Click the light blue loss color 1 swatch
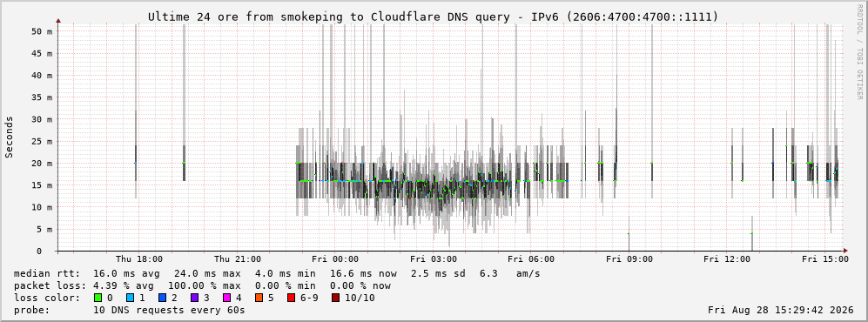 [130, 298]
